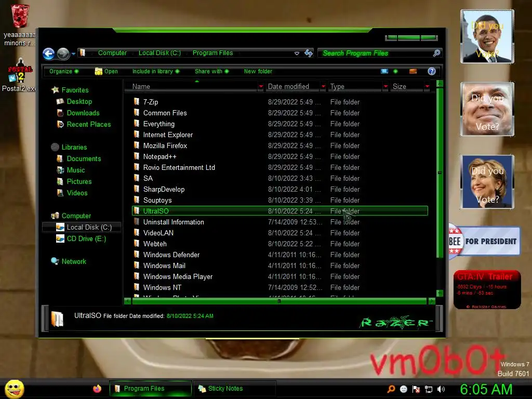532x399 pixels.
Task: Click the grey Forward arrow button
Action: click(63, 54)
